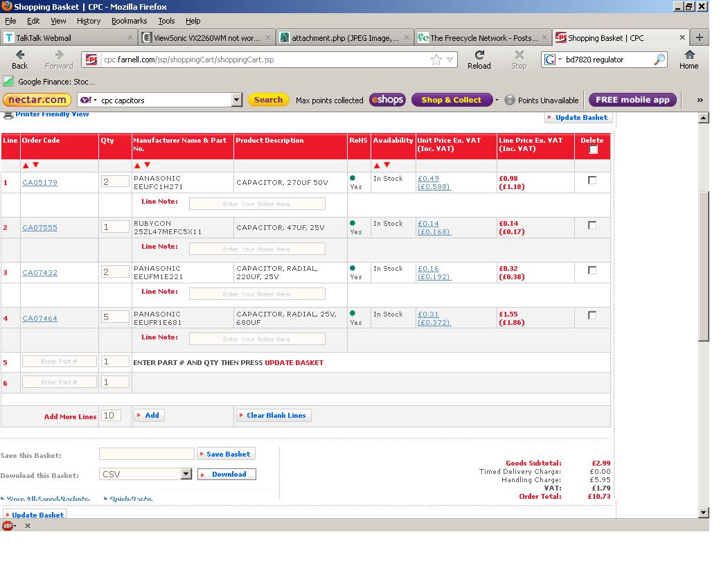Viewport: 728px width, 566px height.
Task: Open the CSV download format dropdown
Action: [186, 474]
